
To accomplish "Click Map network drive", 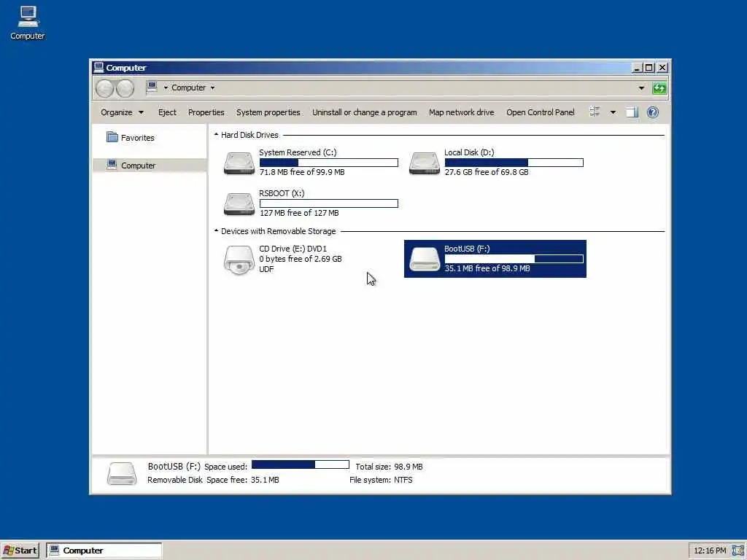I will pyautogui.click(x=461, y=112).
